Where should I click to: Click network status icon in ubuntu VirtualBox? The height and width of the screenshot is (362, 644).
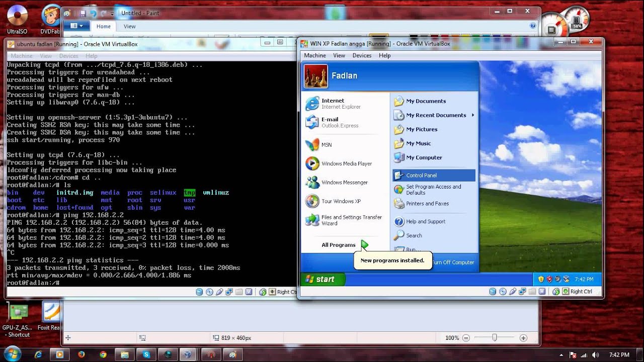[x=229, y=292]
